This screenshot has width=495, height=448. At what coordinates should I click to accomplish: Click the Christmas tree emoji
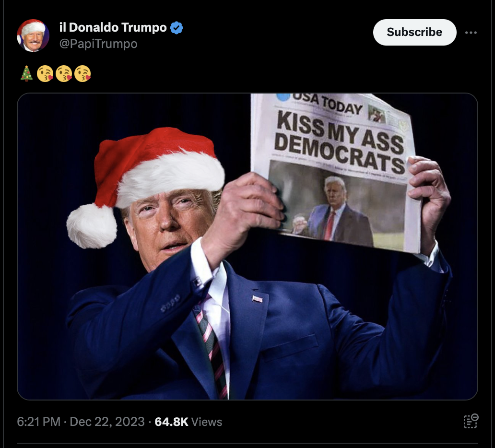coord(26,73)
